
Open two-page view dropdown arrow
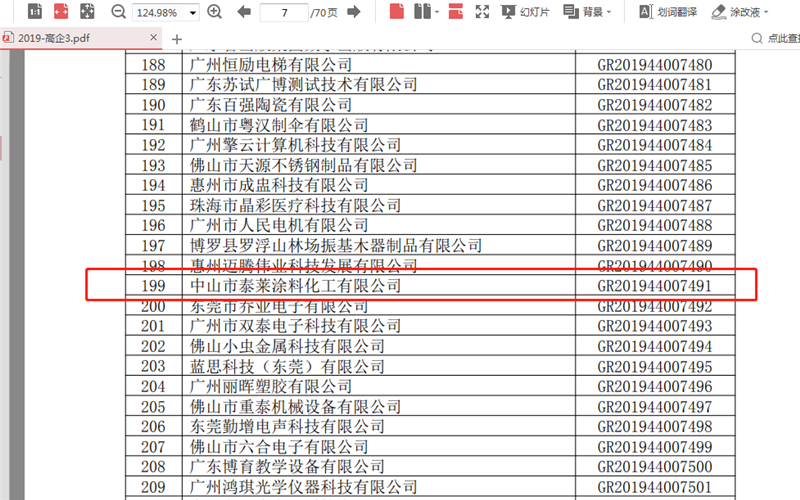[437, 12]
